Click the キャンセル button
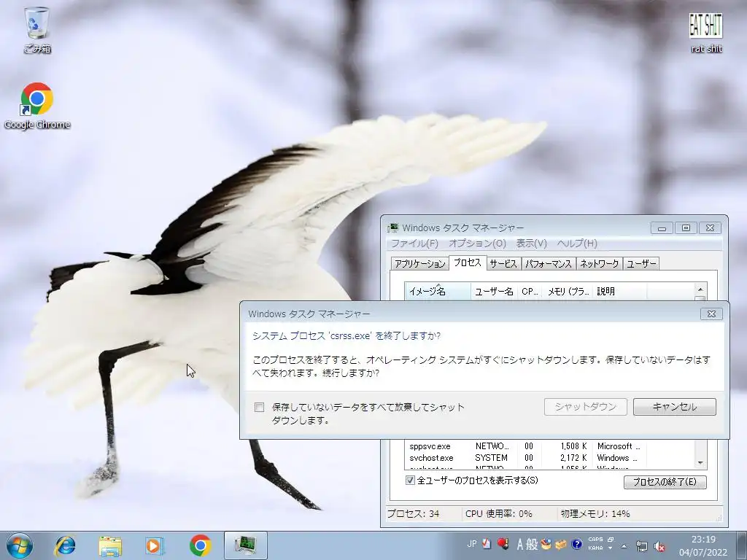Viewport: 747px width, 560px height. [x=675, y=407]
